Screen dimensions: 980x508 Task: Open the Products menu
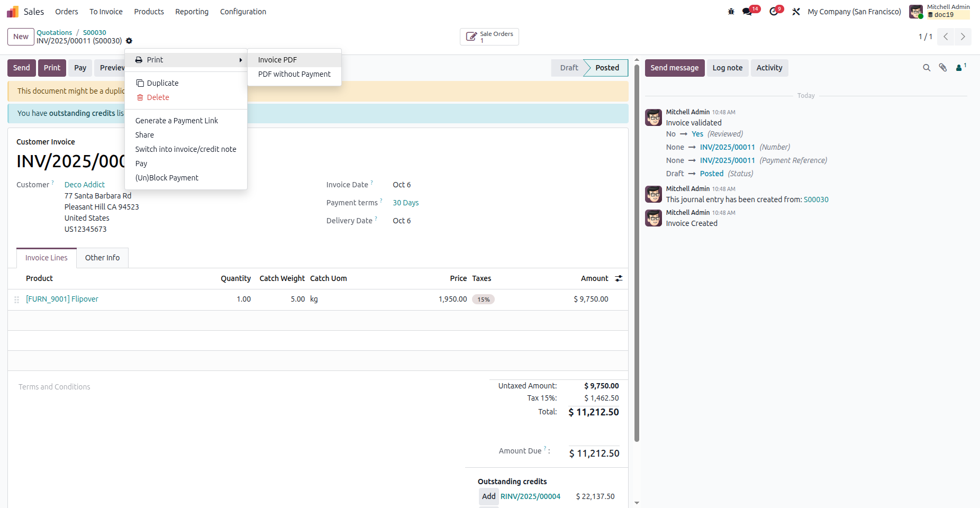coord(149,12)
